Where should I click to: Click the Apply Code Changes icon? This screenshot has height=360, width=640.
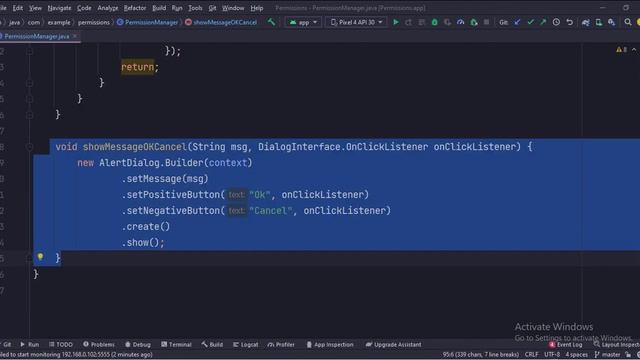point(422,22)
